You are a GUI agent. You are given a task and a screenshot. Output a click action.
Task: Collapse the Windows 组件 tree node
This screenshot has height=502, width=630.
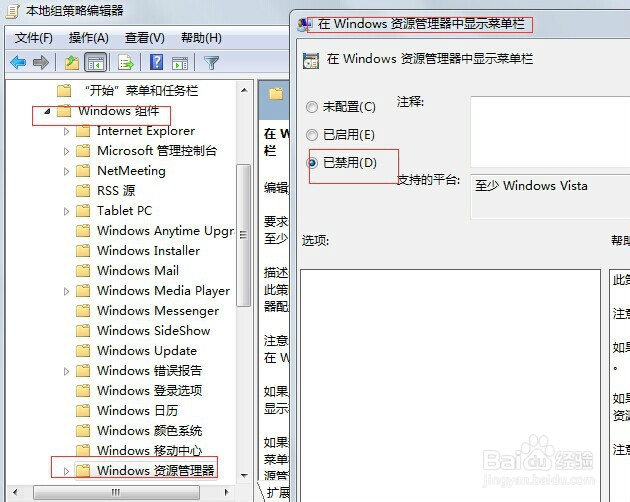(x=47, y=111)
